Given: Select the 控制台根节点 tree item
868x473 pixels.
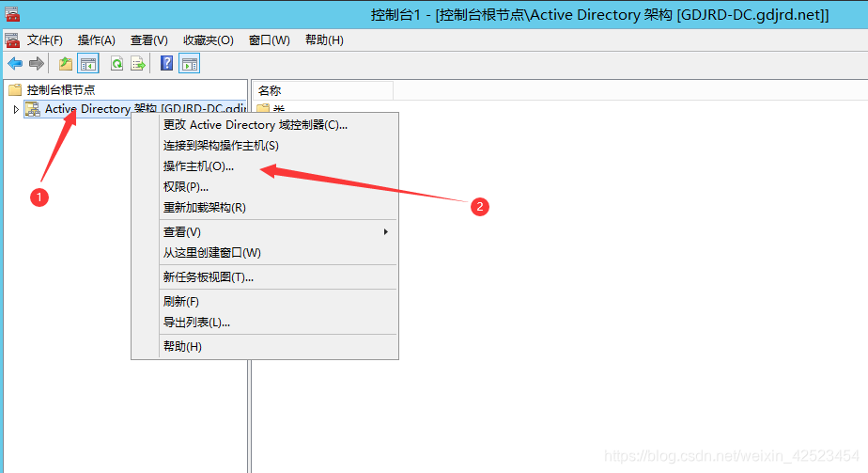Looking at the screenshot, I should (61, 89).
